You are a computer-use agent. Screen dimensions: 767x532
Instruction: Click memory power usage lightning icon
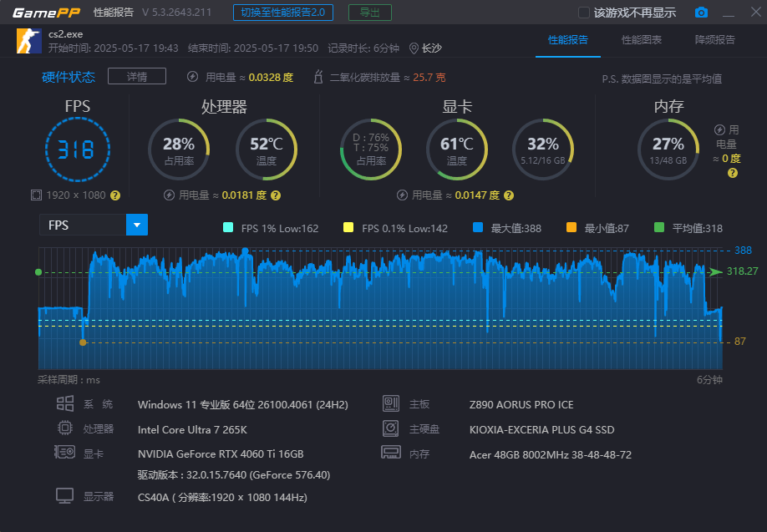tap(719, 129)
